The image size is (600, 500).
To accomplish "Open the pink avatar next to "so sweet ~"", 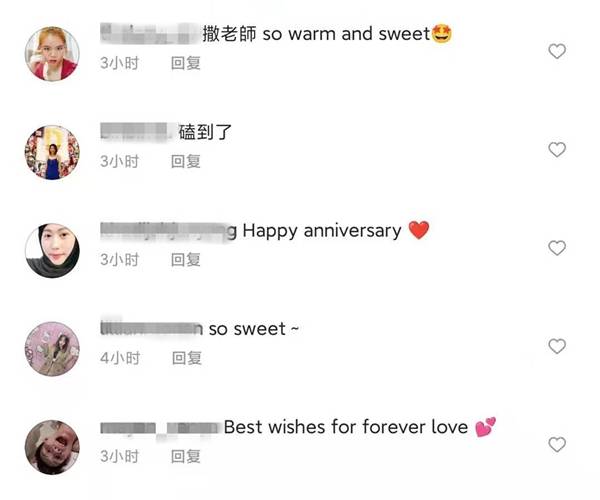I will 52,349.
